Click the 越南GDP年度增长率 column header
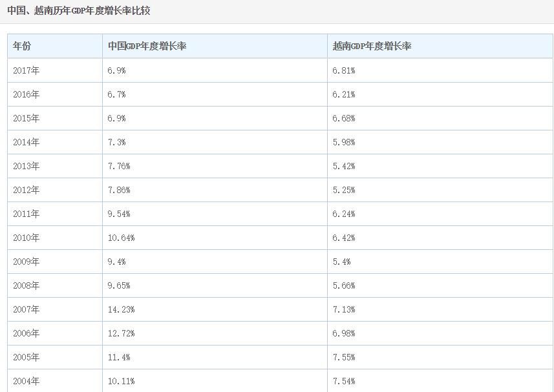 372,46
